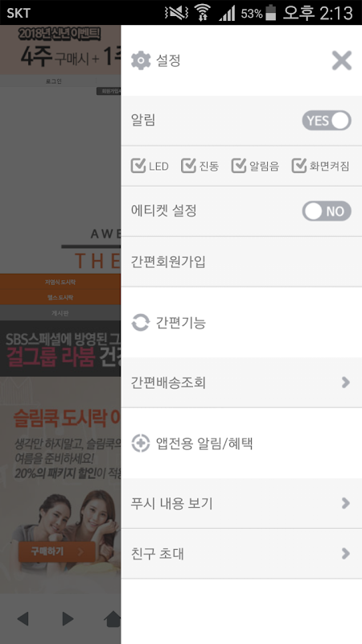Tap the gear icon next to 설정

pyautogui.click(x=141, y=61)
